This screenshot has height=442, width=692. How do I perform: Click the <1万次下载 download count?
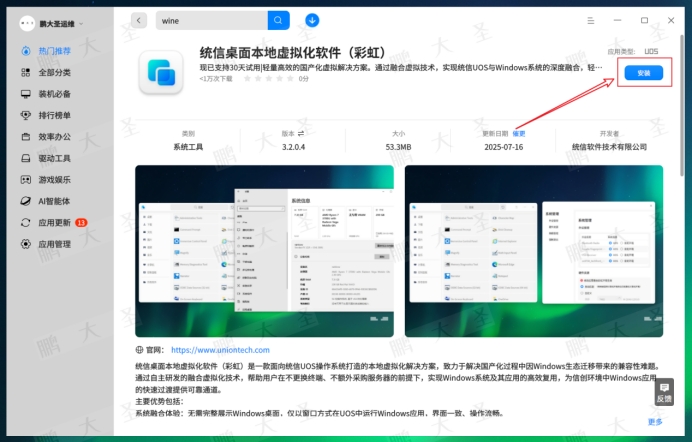point(215,79)
